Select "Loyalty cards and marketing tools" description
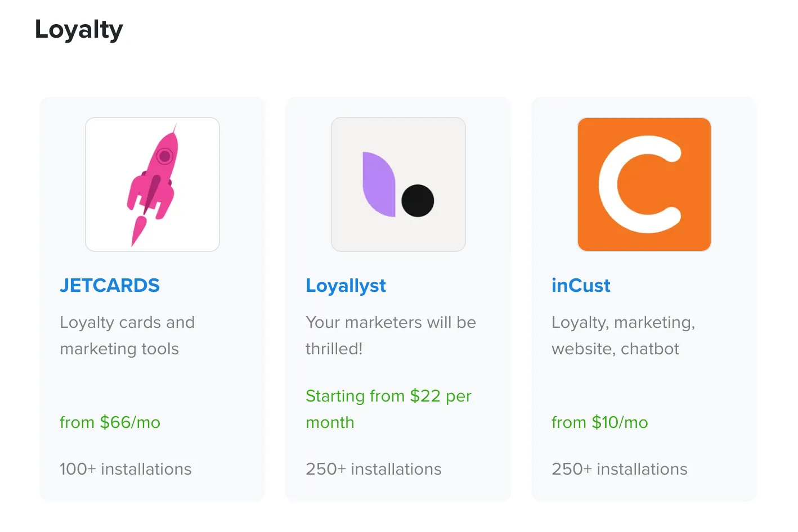The height and width of the screenshot is (532, 798). 127,336
